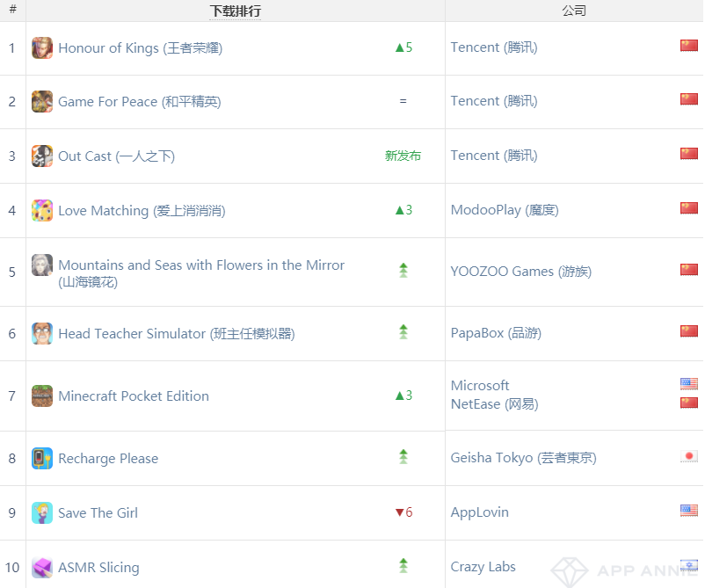Click the green up-arrow in Mountains and Seas row
This screenshot has height=588, width=705.
[x=403, y=270]
